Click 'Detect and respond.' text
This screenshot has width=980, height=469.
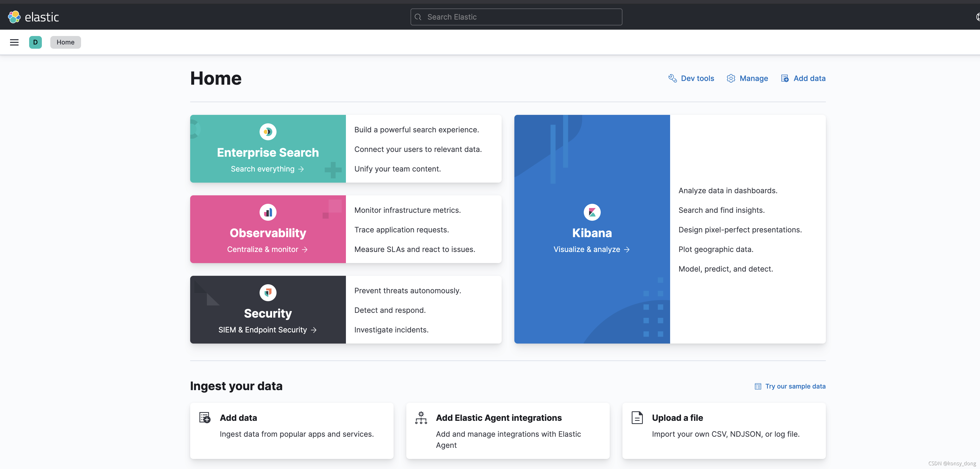(x=390, y=310)
